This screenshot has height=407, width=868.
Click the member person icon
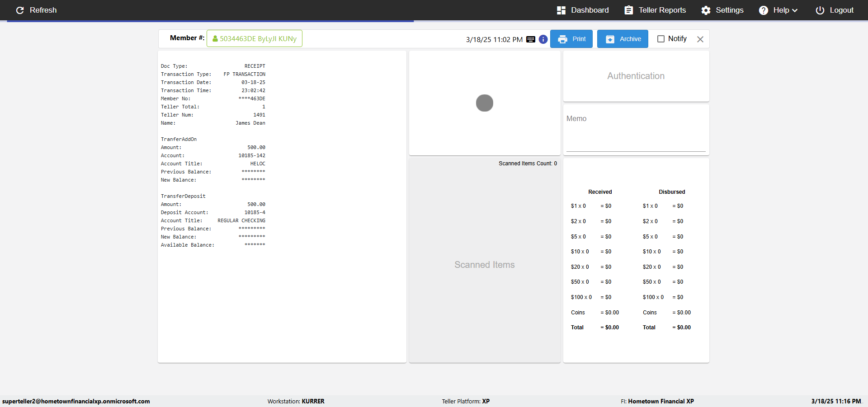(x=215, y=39)
